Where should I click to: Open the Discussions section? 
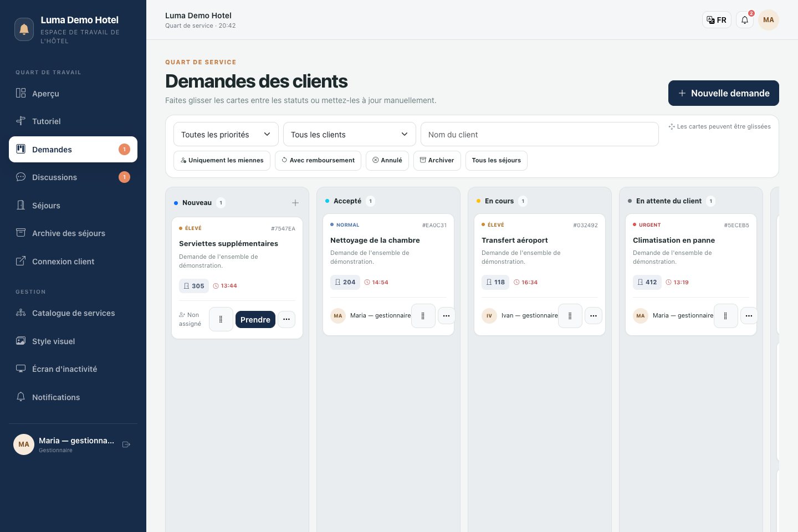click(x=73, y=177)
